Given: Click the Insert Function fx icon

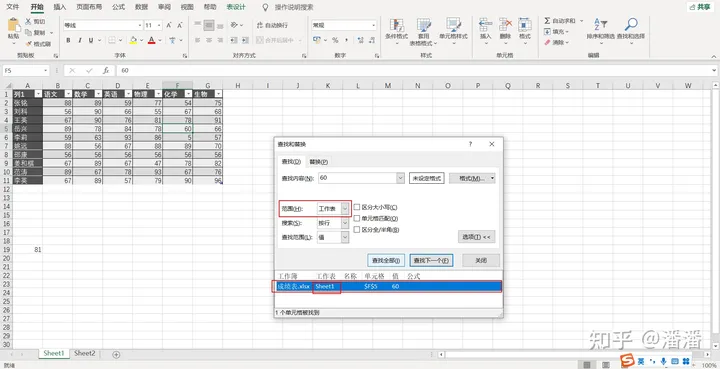Looking at the screenshot, I should [x=106, y=71].
